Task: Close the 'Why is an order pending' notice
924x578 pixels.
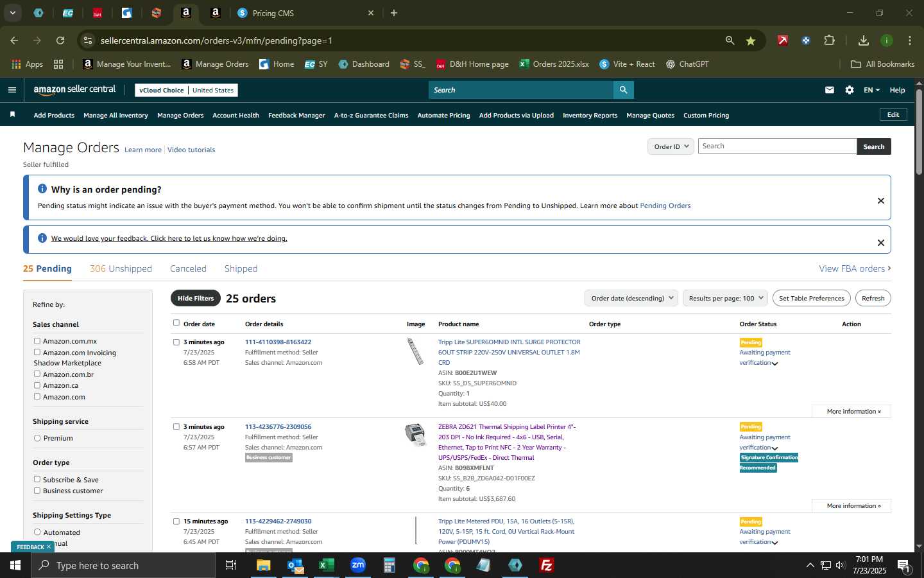Action: [881, 200]
